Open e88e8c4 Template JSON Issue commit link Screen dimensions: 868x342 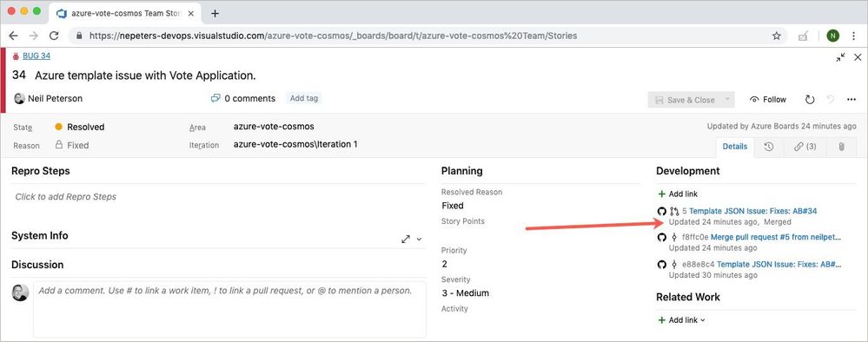(779, 265)
